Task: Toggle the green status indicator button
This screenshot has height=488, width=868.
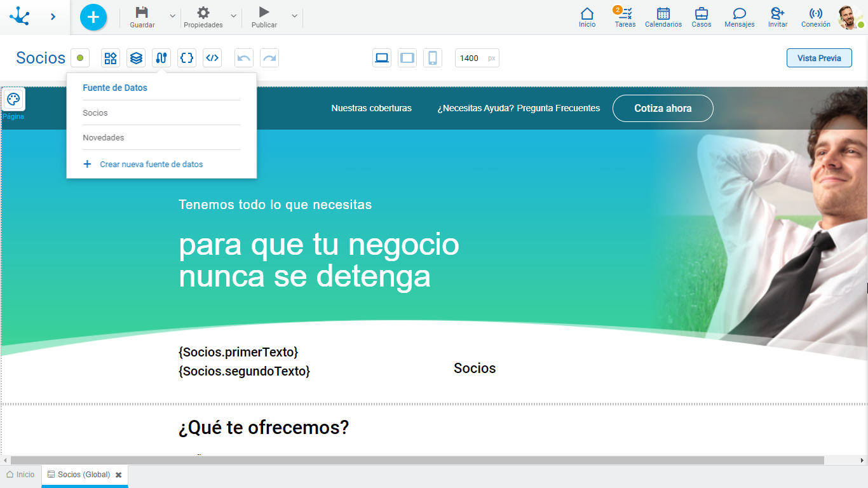Action: click(80, 58)
